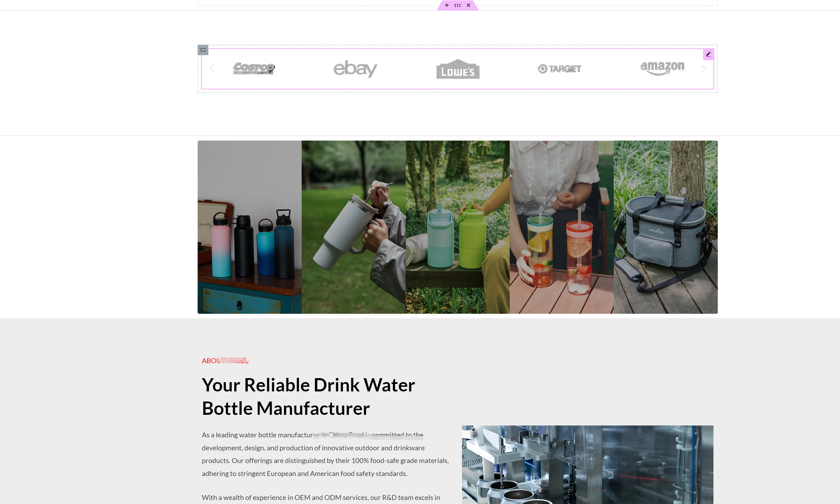Navigate to next logo using right arrow

coord(703,68)
